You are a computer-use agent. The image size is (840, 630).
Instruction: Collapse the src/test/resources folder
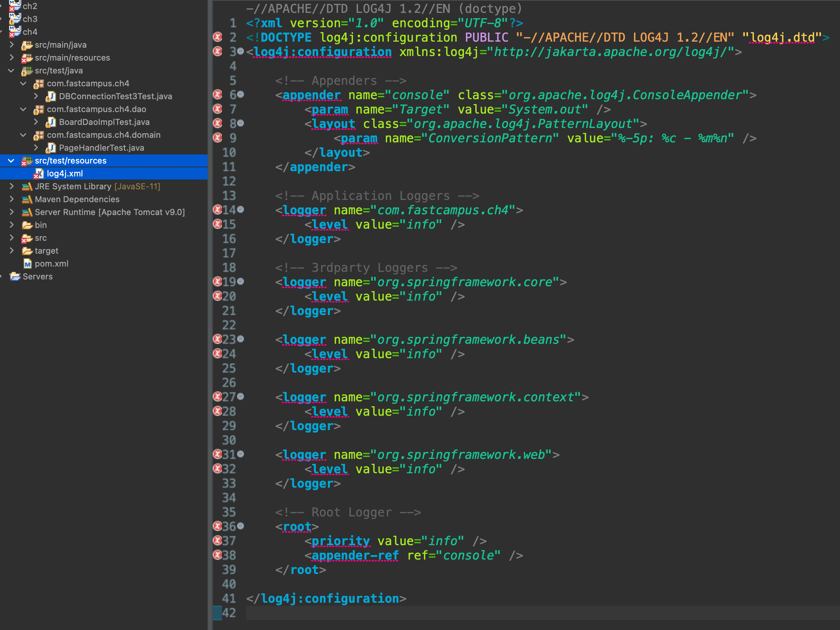click(11, 161)
